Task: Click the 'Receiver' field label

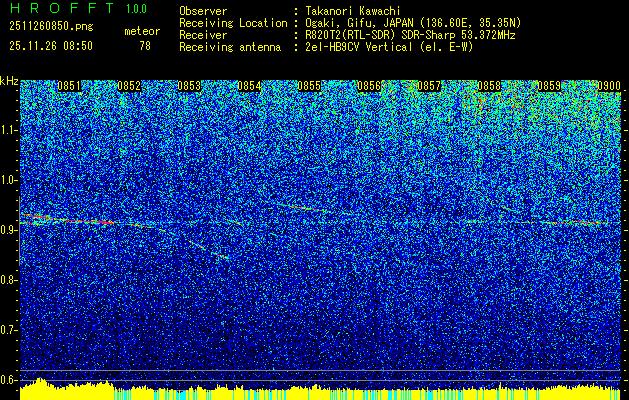Action: click(203, 35)
